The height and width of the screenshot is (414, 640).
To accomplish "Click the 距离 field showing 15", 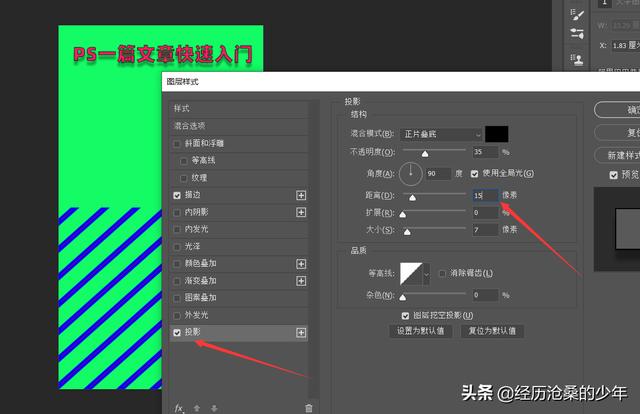I will (x=485, y=196).
